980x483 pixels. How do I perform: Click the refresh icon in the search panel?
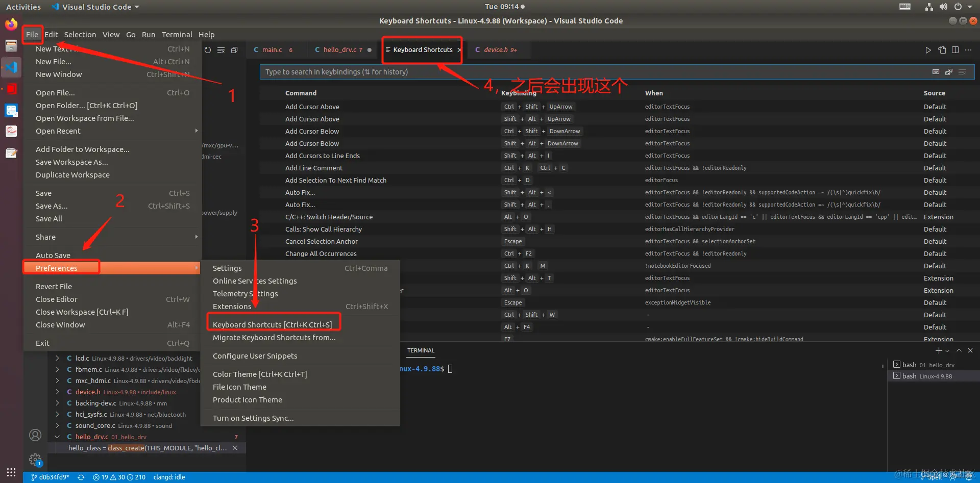point(208,50)
